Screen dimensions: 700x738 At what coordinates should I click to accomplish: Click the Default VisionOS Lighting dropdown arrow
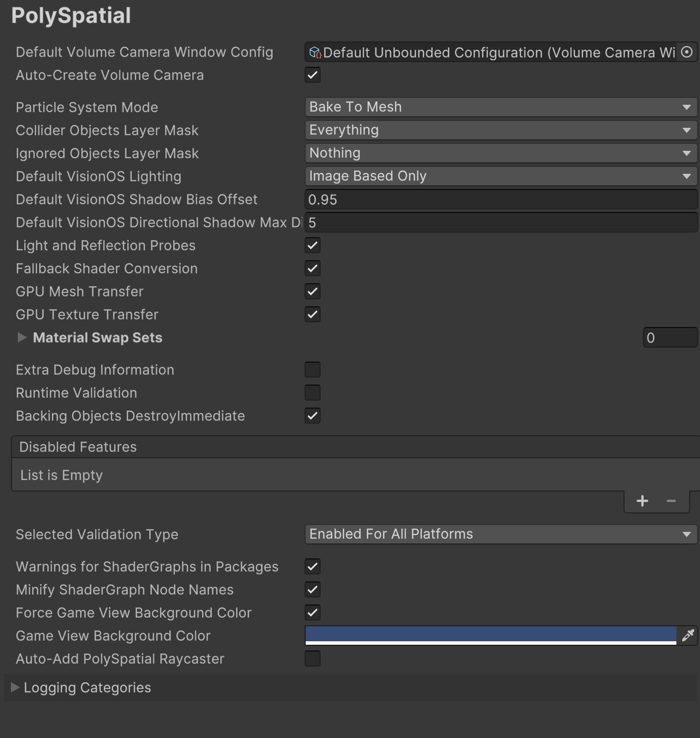tap(687, 176)
